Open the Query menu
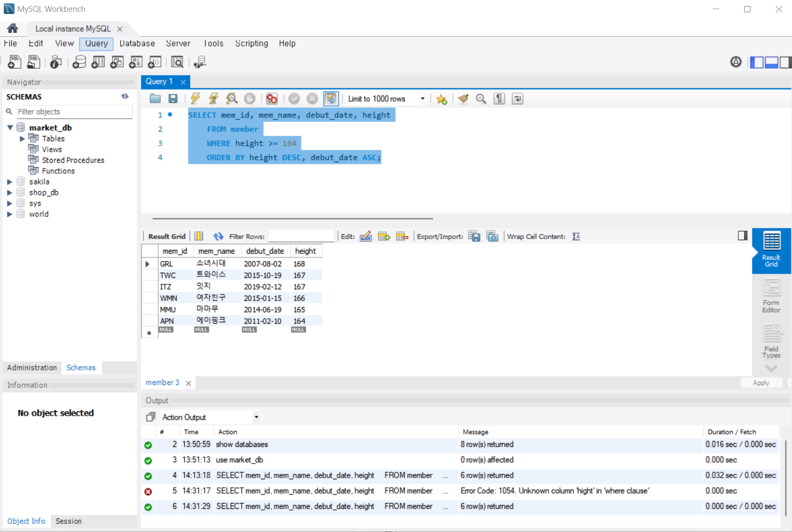Viewport: 792px width, 532px height. point(96,44)
